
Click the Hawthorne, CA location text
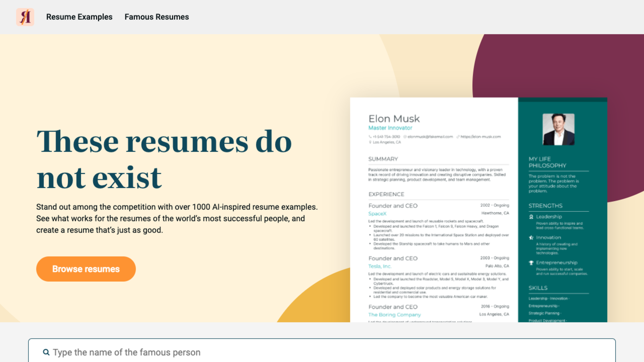coord(495,213)
